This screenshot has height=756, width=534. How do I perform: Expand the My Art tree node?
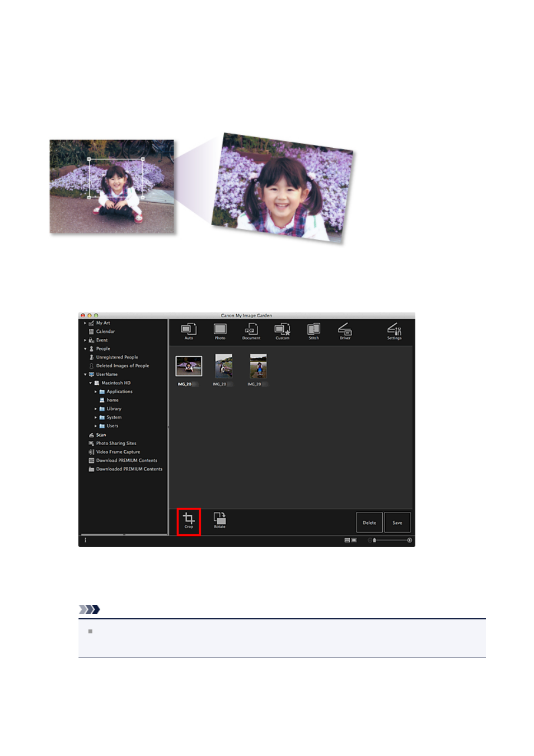85,323
